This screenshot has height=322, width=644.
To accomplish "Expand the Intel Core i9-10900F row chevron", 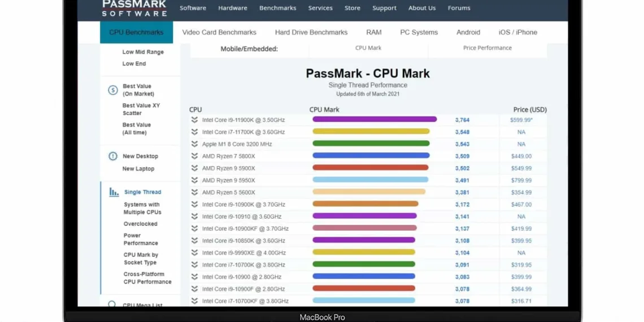I will [x=194, y=289].
